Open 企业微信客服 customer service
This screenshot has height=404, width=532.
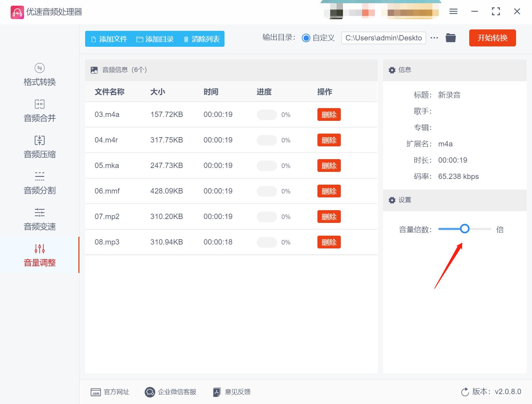tap(171, 392)
